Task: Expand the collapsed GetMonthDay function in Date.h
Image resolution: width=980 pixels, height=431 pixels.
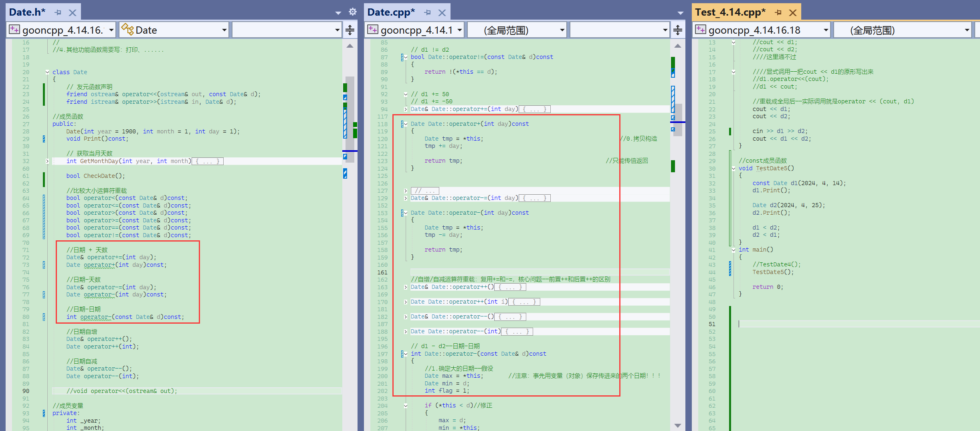Action: point(47,161)
